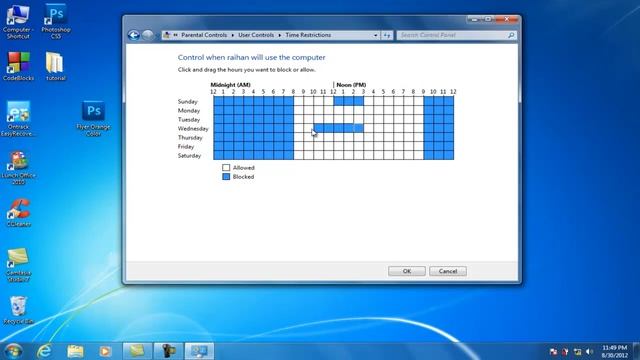Select the CodeBlocks desktop icon
Screen dimensions: 640x360
18,67
